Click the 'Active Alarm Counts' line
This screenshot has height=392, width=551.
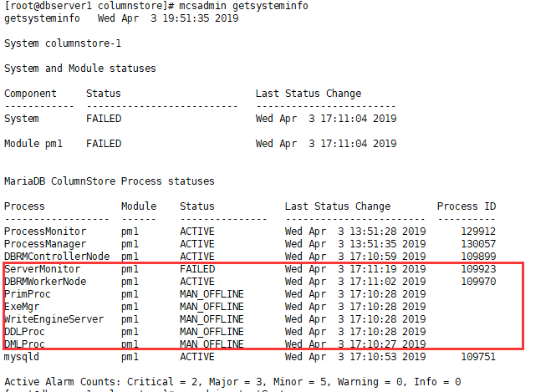click(232, 382)
